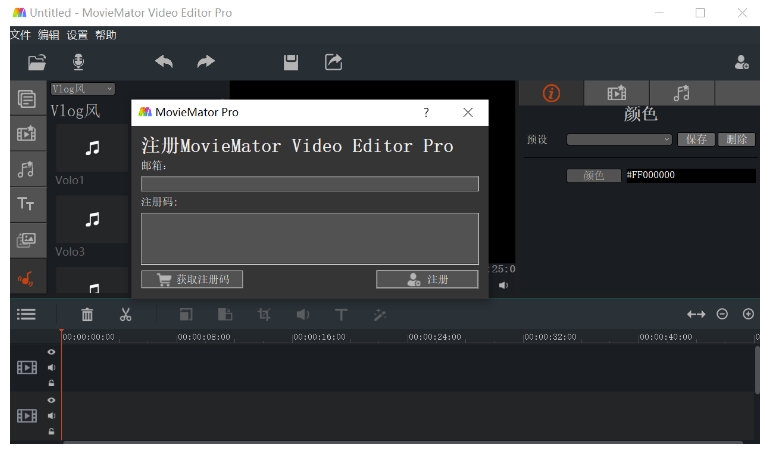Open audio filters panel in sidebar
The height and width of the screenshot is (451, 771).
coord(27,169)
